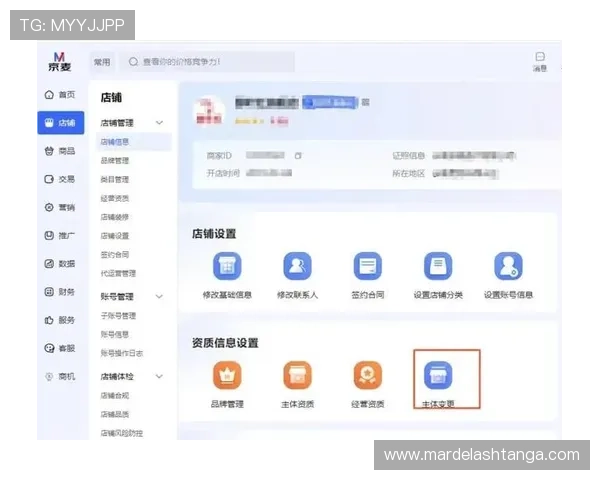600x480 pixels.
Task: Select 品牌管理 in the submenu
Action: 115,161
